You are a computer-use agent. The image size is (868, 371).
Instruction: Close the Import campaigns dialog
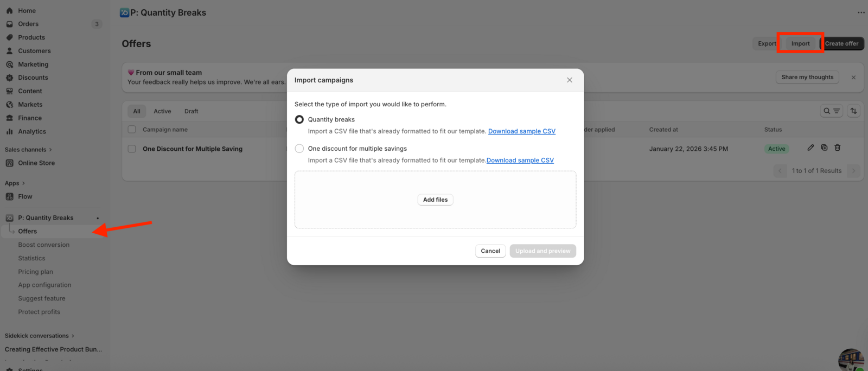pos(570,80)
